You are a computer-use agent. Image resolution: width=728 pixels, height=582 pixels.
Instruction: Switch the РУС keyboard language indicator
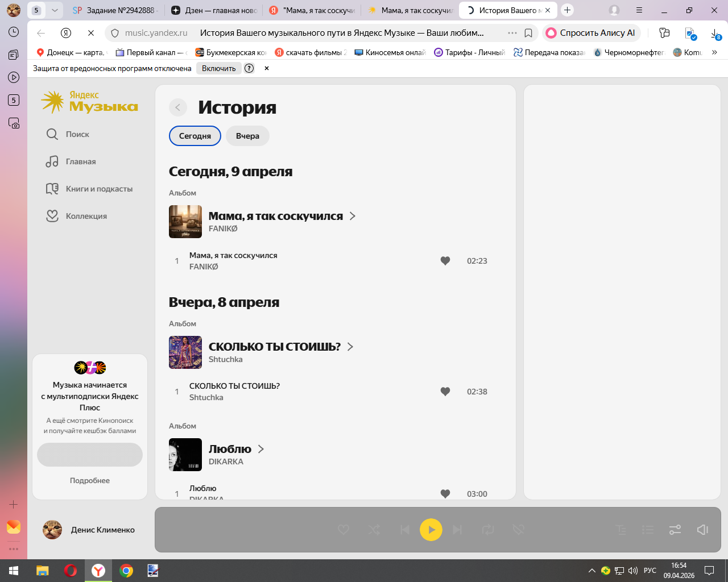click(x=650, y=571)
